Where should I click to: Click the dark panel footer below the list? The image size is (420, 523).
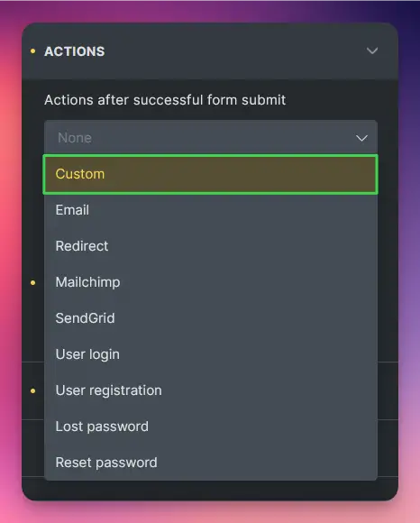click(210, 489)
